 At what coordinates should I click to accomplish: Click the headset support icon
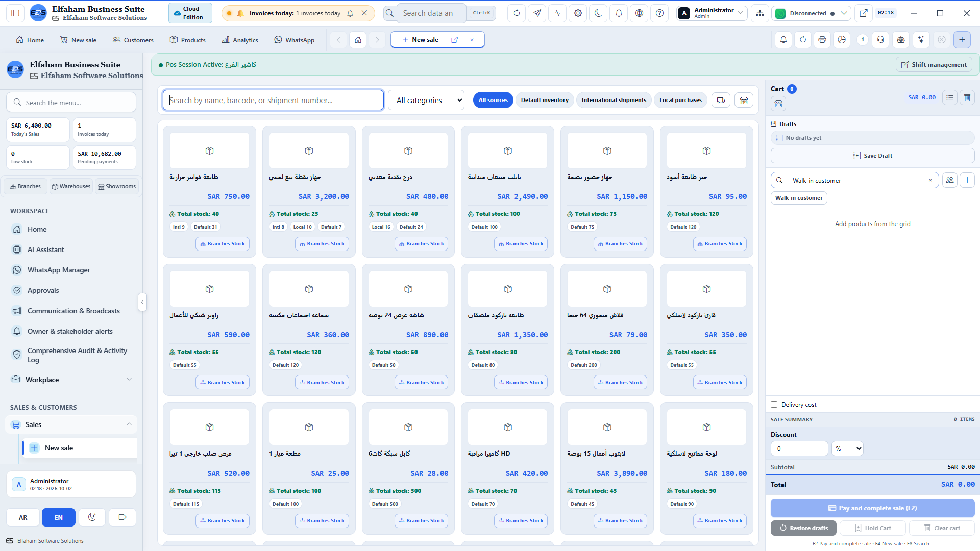(881, 40)
